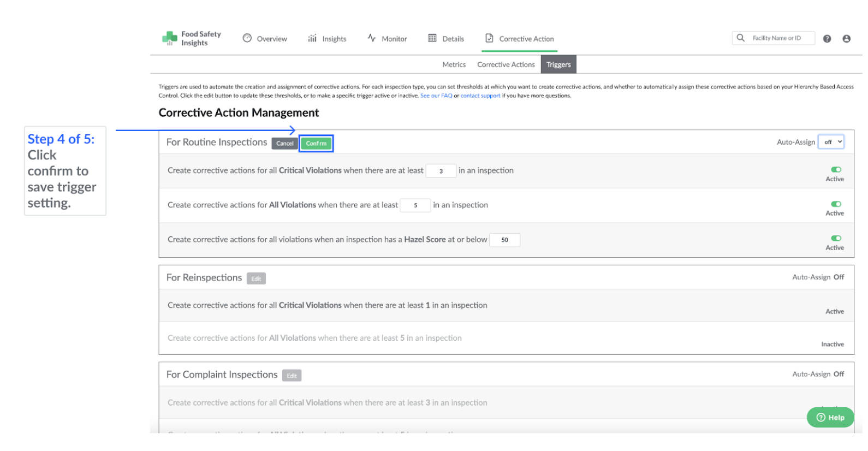Click the Hazel Score threshold input field
The height and width of the screenshot is (451, 868).
coord(504,240)
